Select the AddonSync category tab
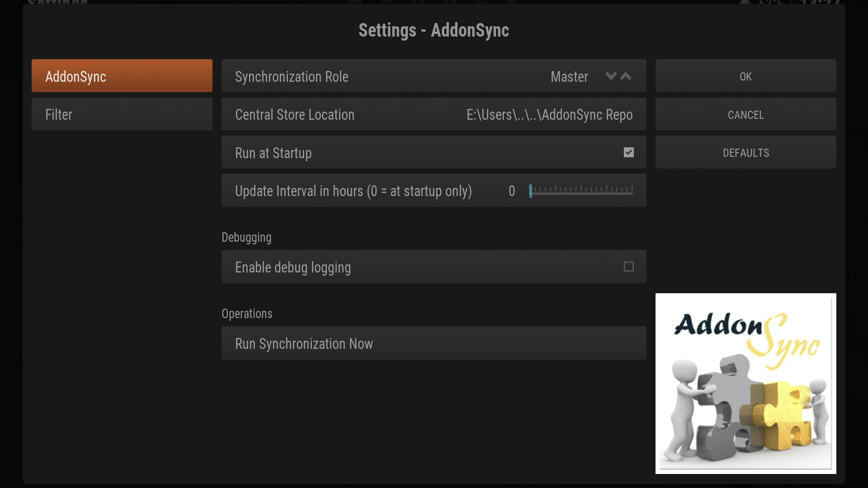Viewport: 868px width, 488px height. 122,76
